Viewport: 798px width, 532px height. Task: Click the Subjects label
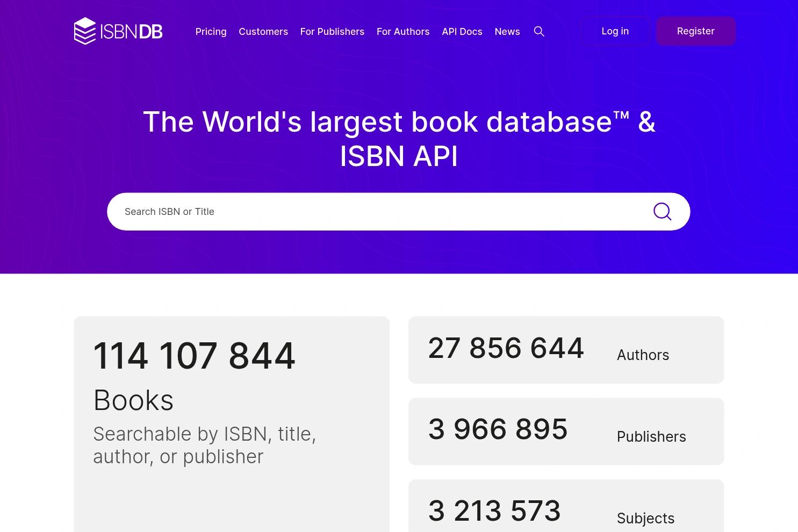[645, 519]
